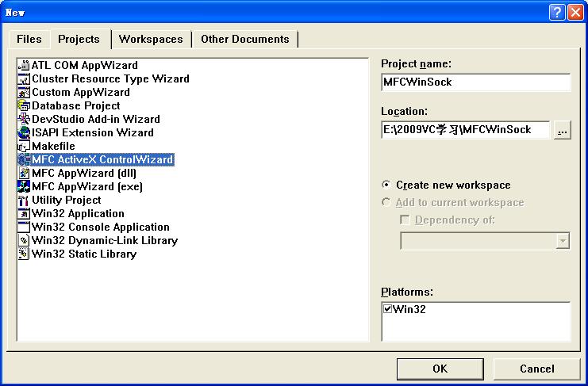The image size is (588, 386).
Task: Pick Database Project in the list
Action: click(x=76, y=105)
